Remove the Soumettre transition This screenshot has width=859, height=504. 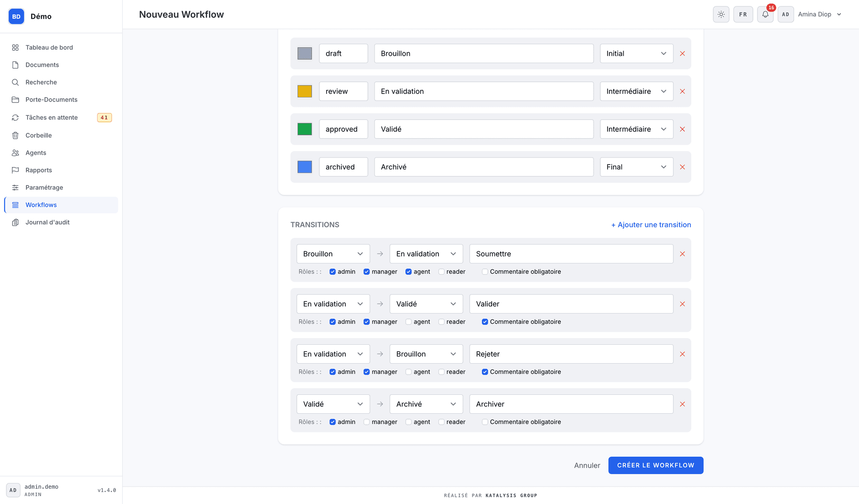pyautogui.click(x=682, y=254)
